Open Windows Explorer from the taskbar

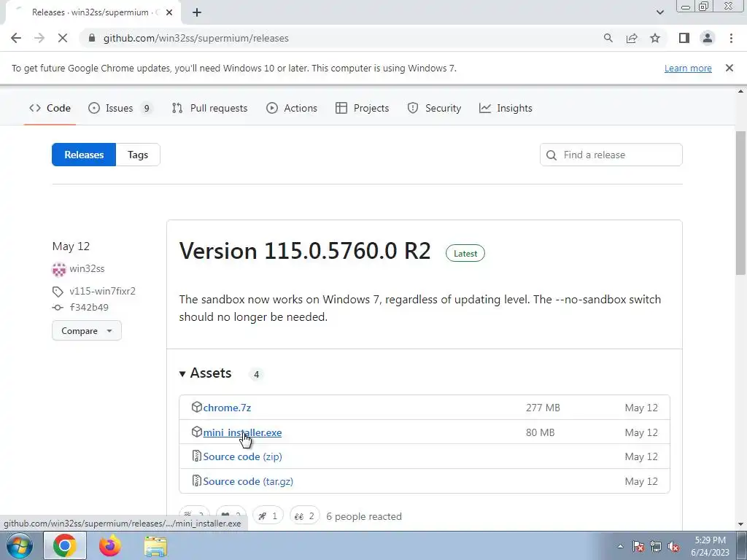click(155, 546)
